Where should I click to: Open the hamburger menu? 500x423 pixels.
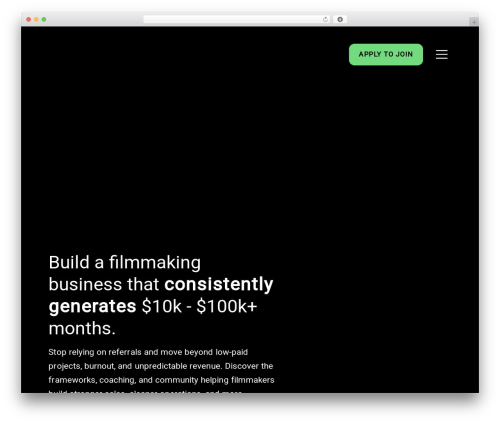coord(441,54)
